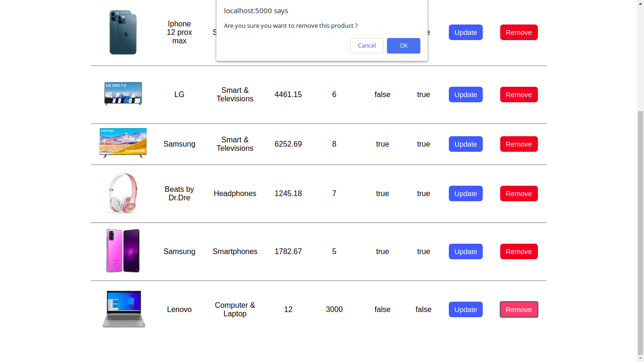Select the 'Headphones' category cell
Viewport: 644px width, 362px height.
(235, 194)
